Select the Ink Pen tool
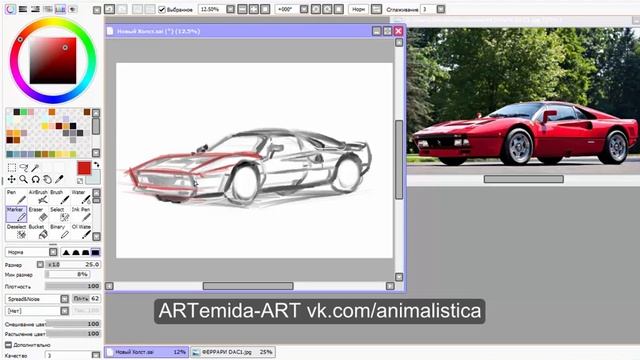640x360 pixels. (81, 214)
